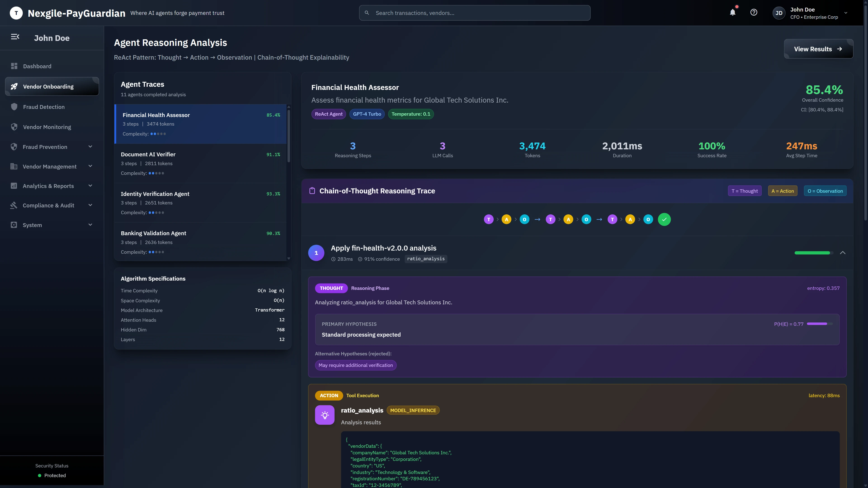Click the clipboard icon beside Chain-of-Thought Reasoning Trace
The width and height of the screenshot is (868, 488).
(x=312, y=191)
